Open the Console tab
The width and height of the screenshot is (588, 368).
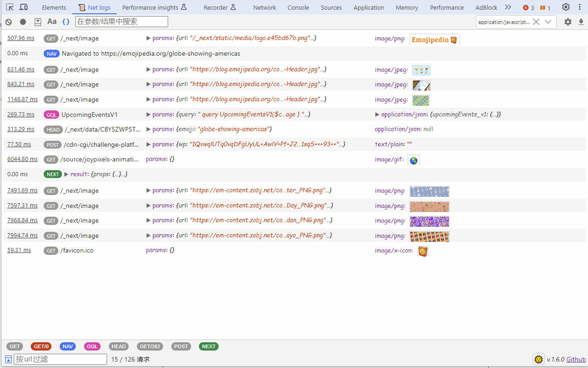click(x=298, y=7)
